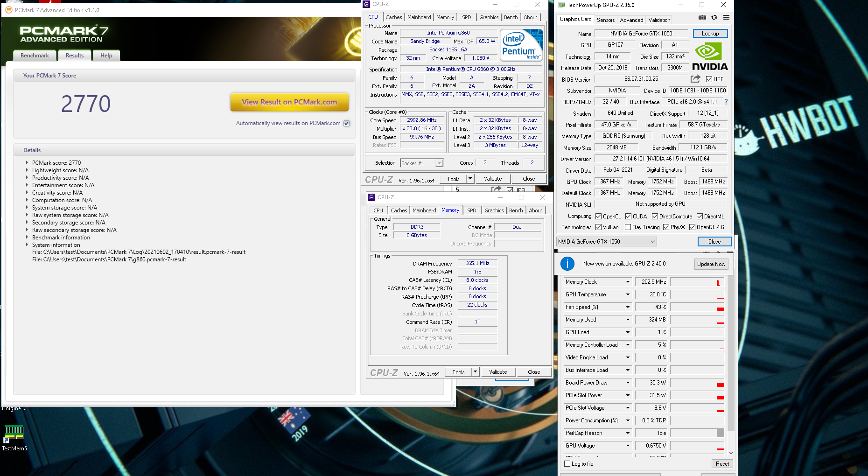868x476 pixels.
Task: Click Update Now for GPU-Z 2.40.0
Action: [x=711, y=264]
